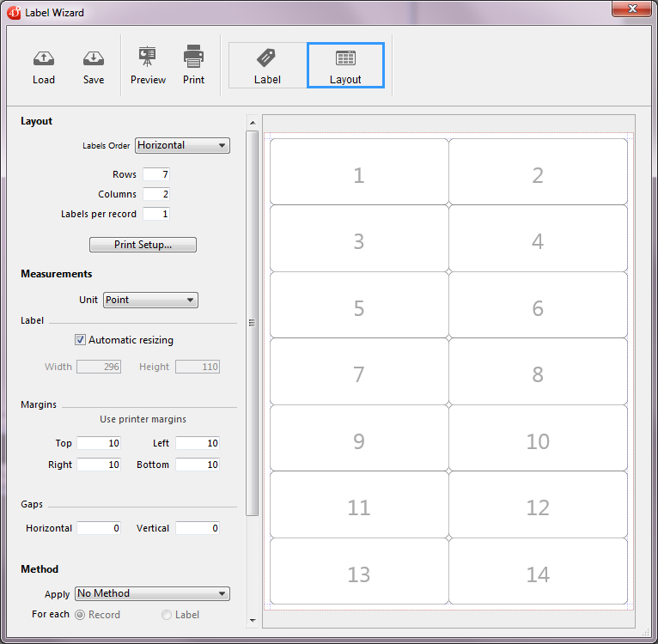Click the 4D app icon in title bar
Viewport: 658px width, 644px height.
tap(15, 12)
